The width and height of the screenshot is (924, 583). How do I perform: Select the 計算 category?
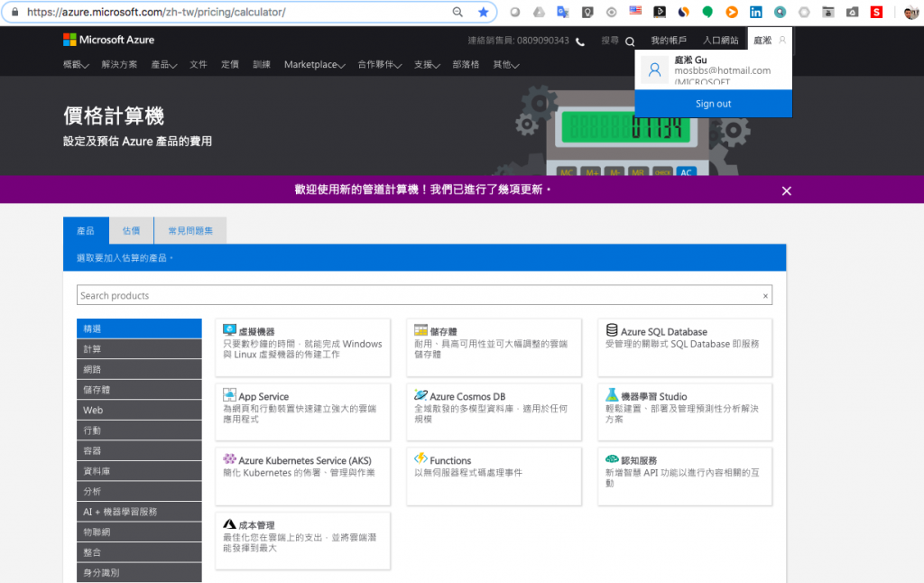tap(139, 349)
